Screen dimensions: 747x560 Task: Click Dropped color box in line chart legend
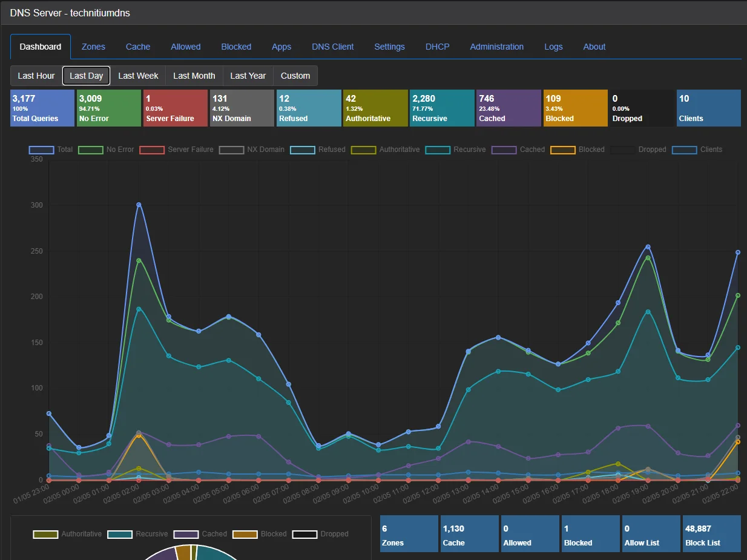622,150
